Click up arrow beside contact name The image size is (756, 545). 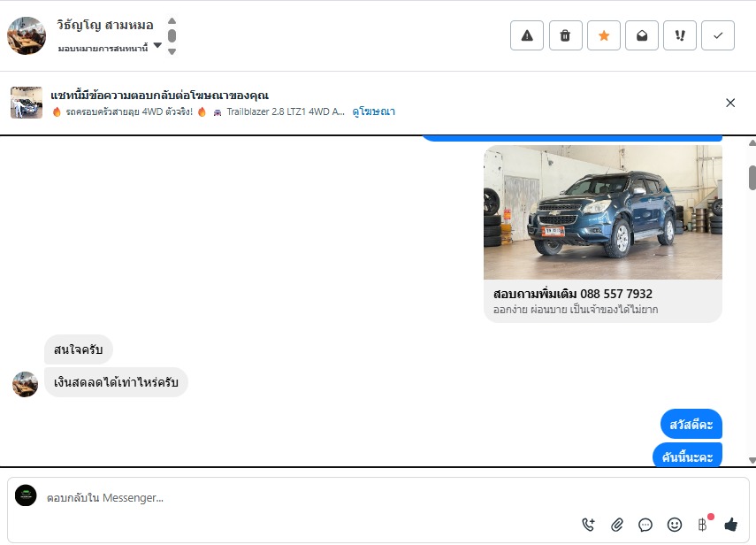[x=172, y=20]
